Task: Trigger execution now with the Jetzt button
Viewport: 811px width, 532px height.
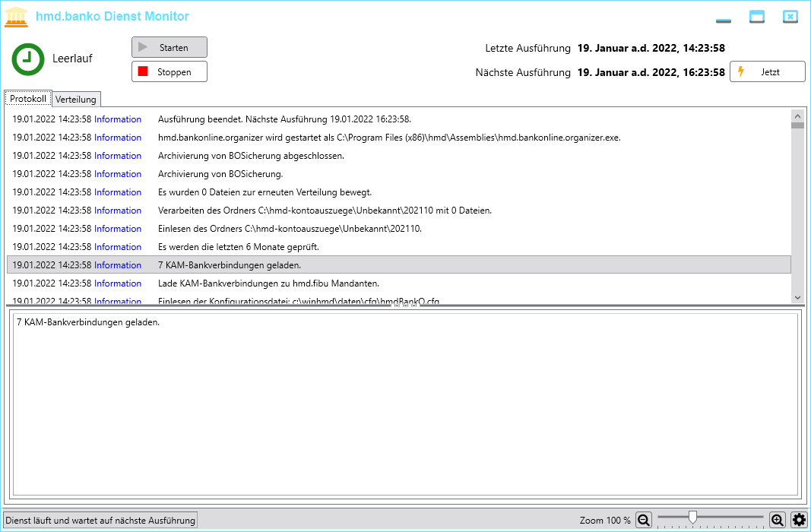Action: click(x=767, y=71)
